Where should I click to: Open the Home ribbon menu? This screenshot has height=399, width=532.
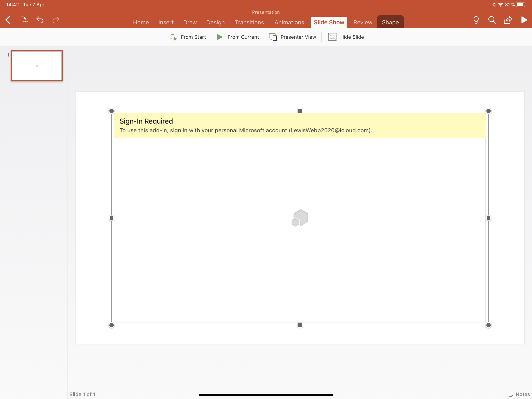(x=141, y=22)
